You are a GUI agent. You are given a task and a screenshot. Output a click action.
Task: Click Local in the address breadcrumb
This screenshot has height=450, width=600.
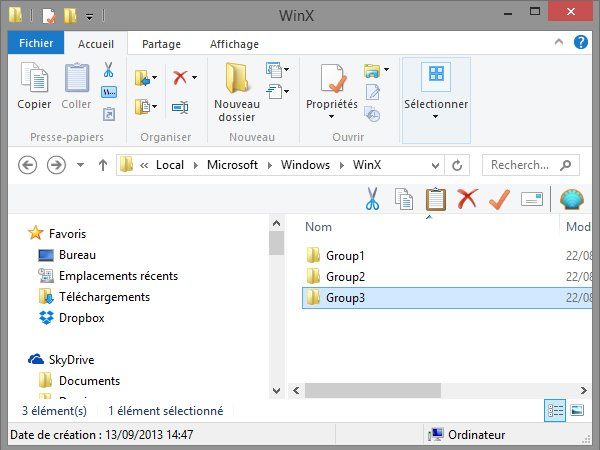coord(170,165)
